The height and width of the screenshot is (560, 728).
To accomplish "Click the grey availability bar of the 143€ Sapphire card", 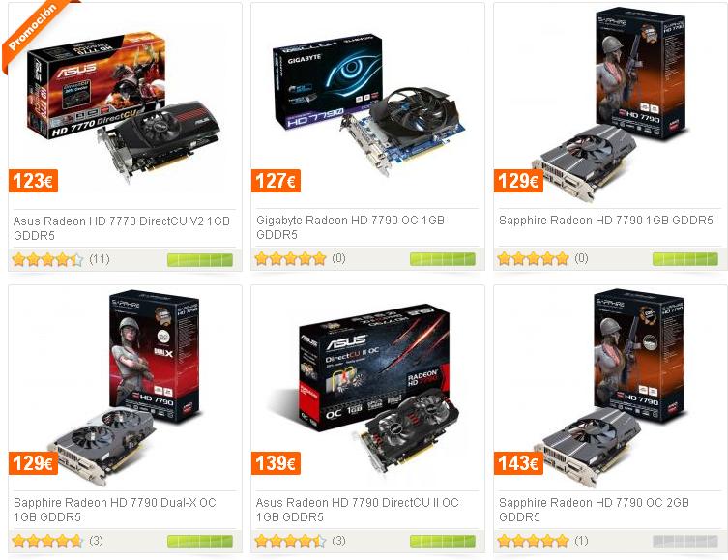I will pyautogui.click(x=685, y=541).
